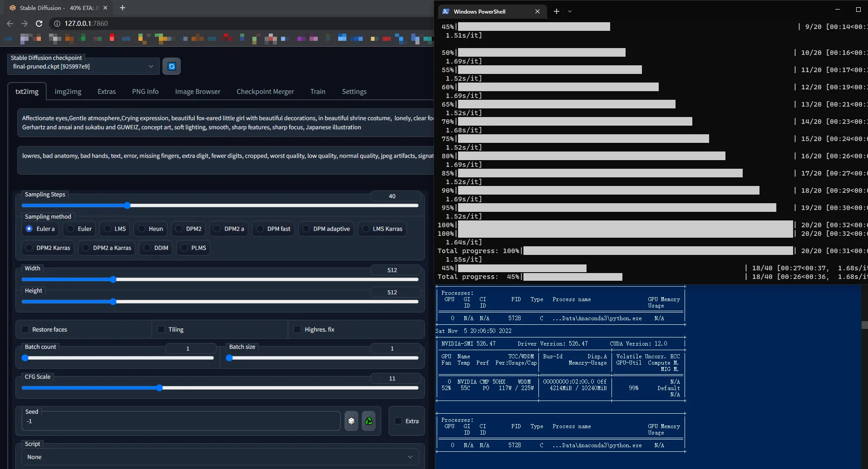Select the DDIM sampling method
Image resolution: width=868 pixels, height=469 pixels.
point(147,248)
